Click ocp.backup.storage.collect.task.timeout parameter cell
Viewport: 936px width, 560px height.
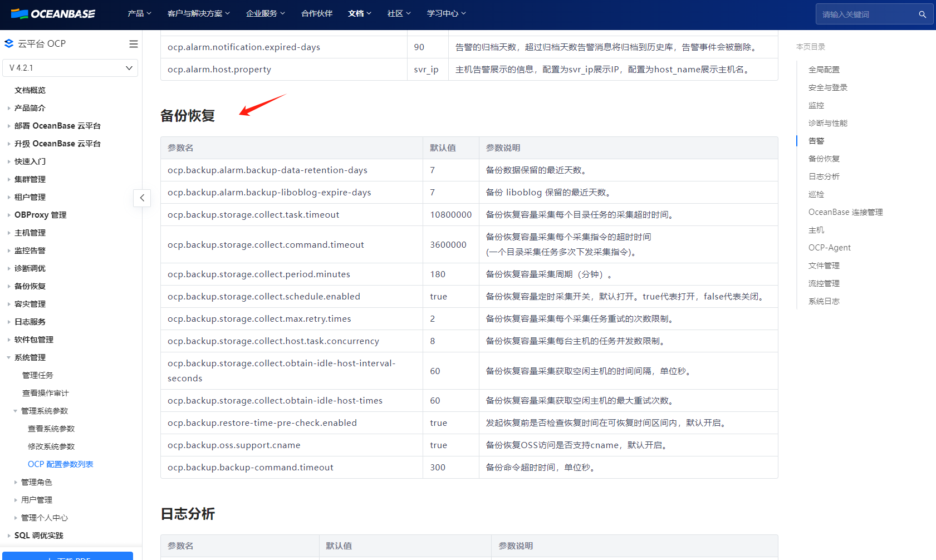click(292, 215)
